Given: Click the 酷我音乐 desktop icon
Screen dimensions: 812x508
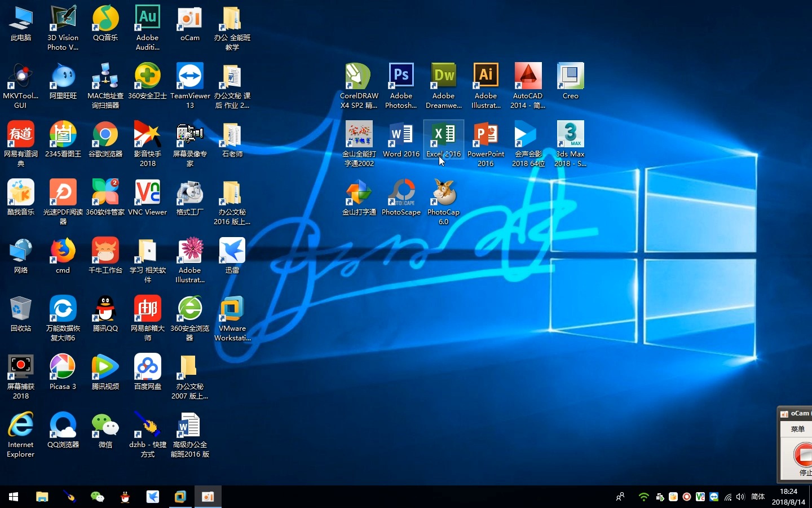Looking at the screenshot, I should 21,198.
